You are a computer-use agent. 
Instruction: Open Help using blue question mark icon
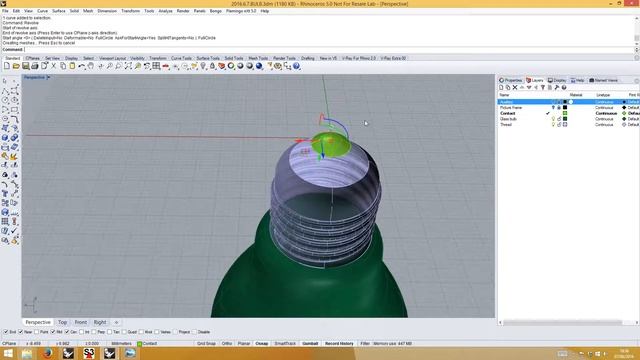296,66
